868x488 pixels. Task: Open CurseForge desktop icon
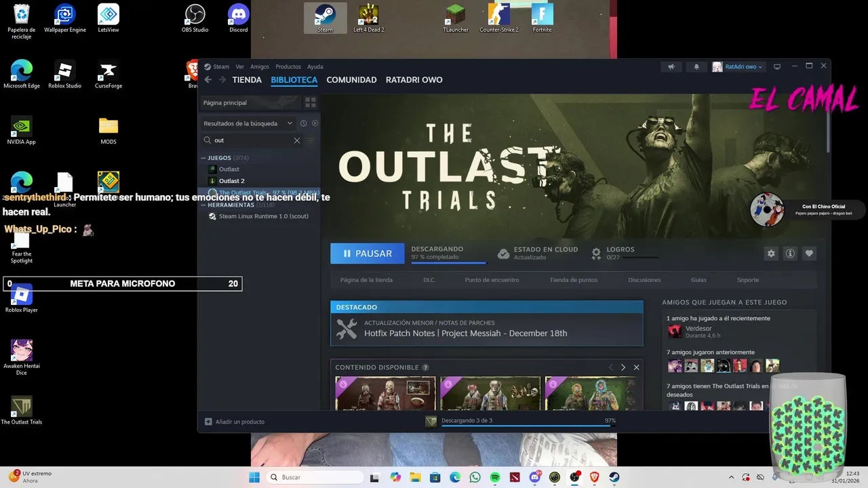tap(108, 75)
